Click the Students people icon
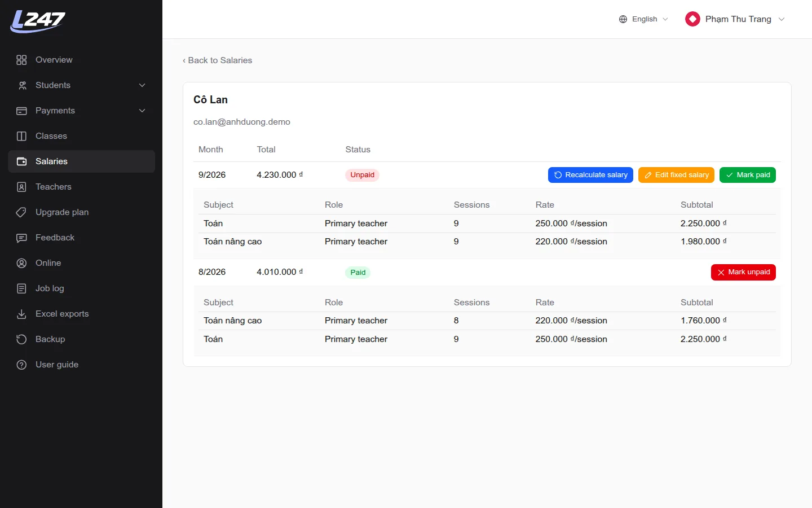The image size is (812, 508). pyautogui.click(x=21, y=85)
